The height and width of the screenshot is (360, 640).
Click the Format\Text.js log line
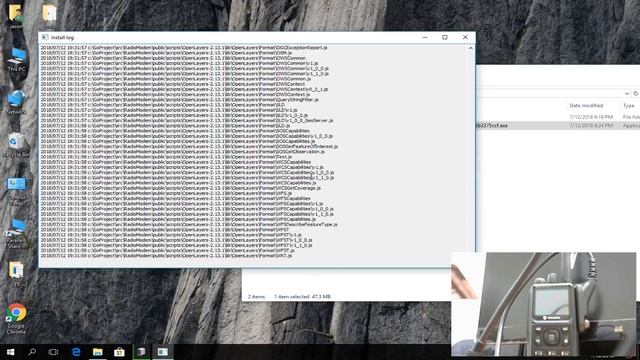166,157
